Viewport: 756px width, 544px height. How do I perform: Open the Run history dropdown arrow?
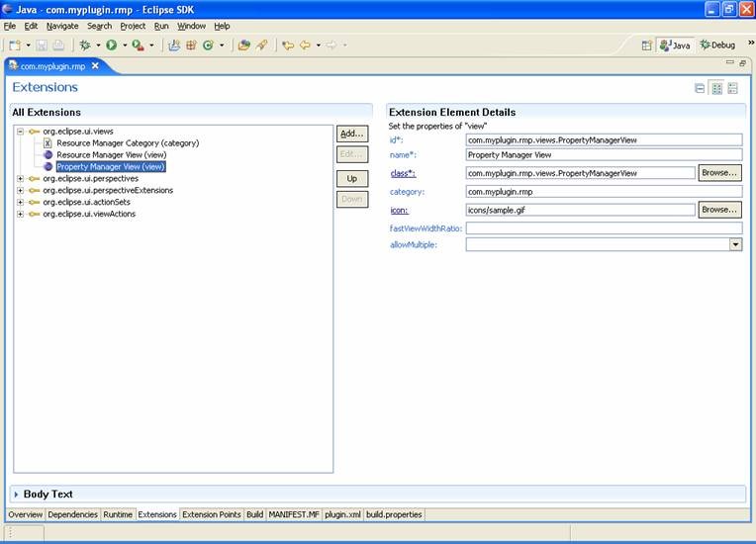(x=125, y=45)
